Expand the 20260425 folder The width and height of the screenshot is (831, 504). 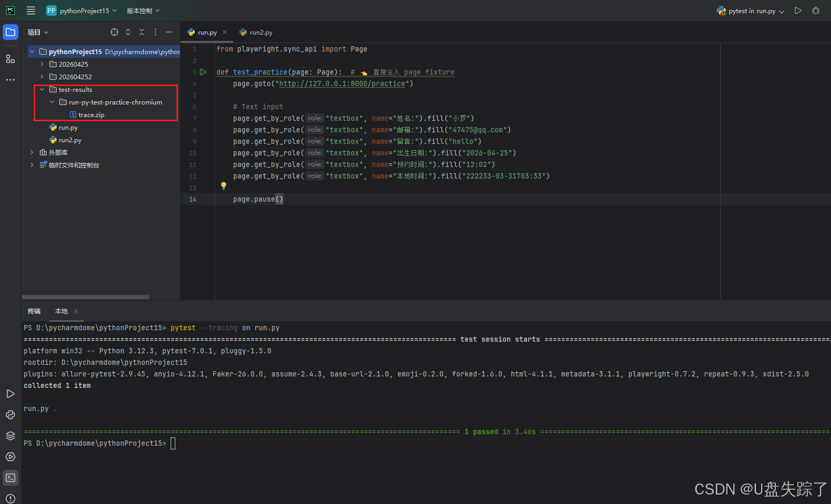coord(42,64)
